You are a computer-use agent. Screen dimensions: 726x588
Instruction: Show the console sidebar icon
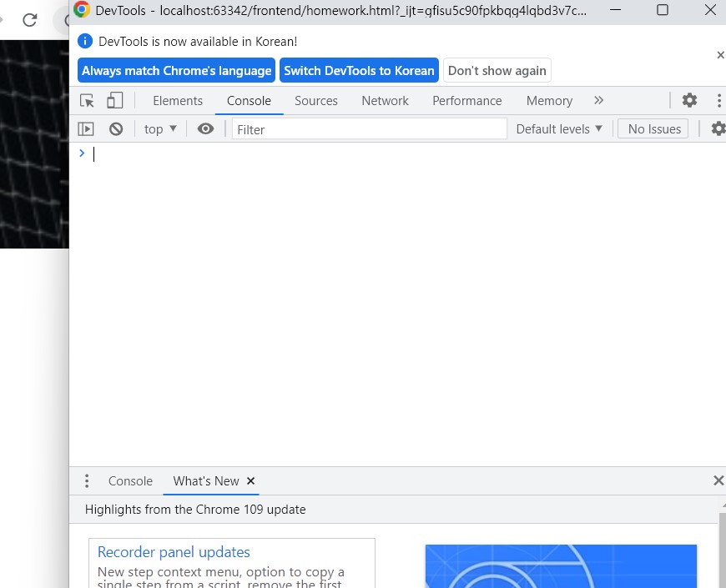click(86, 128)
